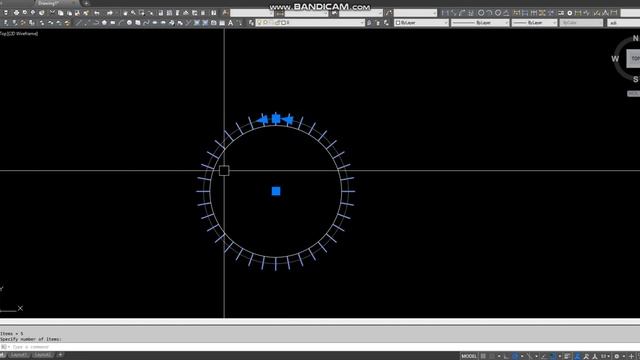The width and height of the screenshot is (640, 360).
Task: Select the Diameter dimension tool
Action: [x=498, y=13]
